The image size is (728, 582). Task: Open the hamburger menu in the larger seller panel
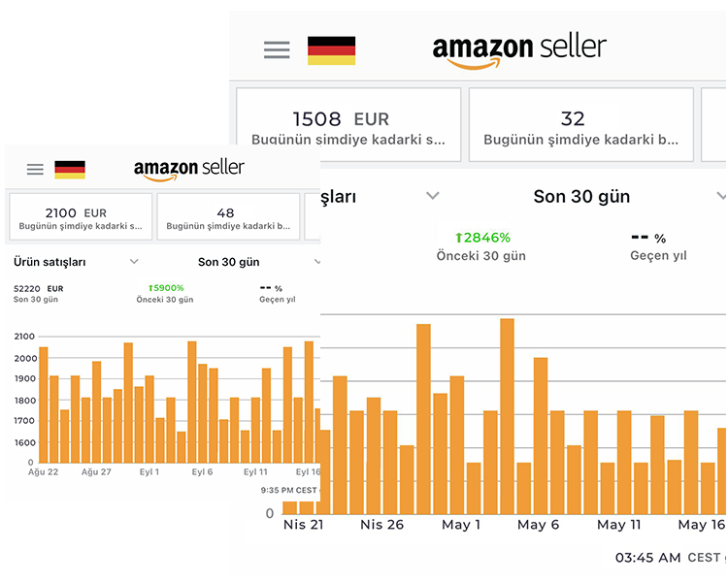pos(277,50)
